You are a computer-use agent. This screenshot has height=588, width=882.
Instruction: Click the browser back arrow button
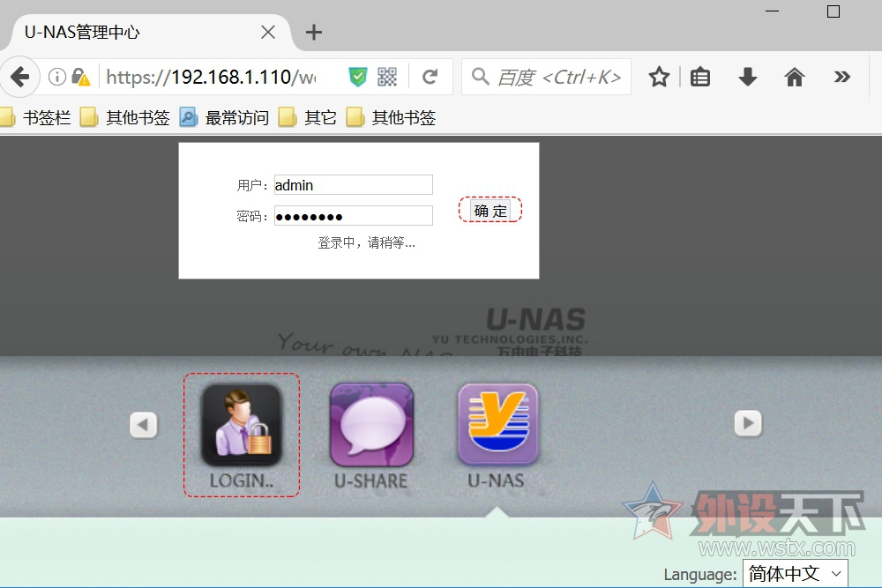19,77
